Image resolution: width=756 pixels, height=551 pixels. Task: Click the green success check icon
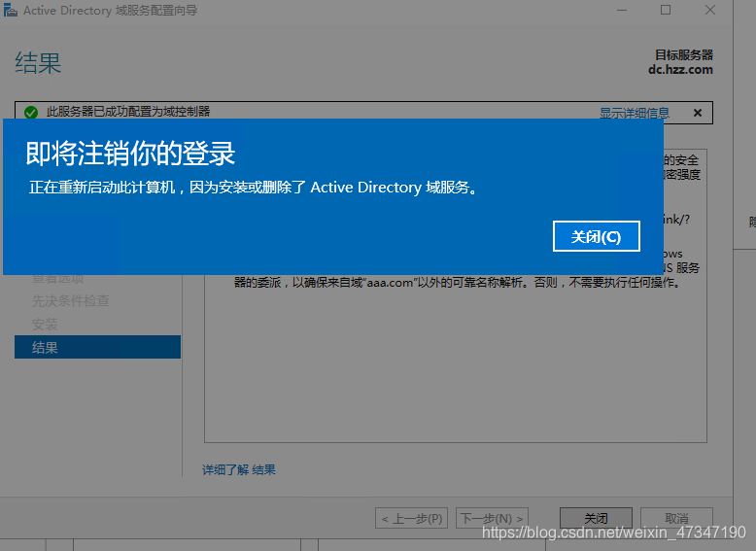(x=31, y=113)
